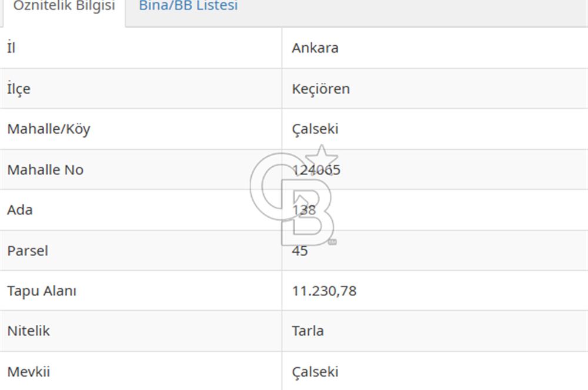Select the İlçe row label
Image resolution: width=588 pixels, height=390 pixels.
(x=19, y=89)
